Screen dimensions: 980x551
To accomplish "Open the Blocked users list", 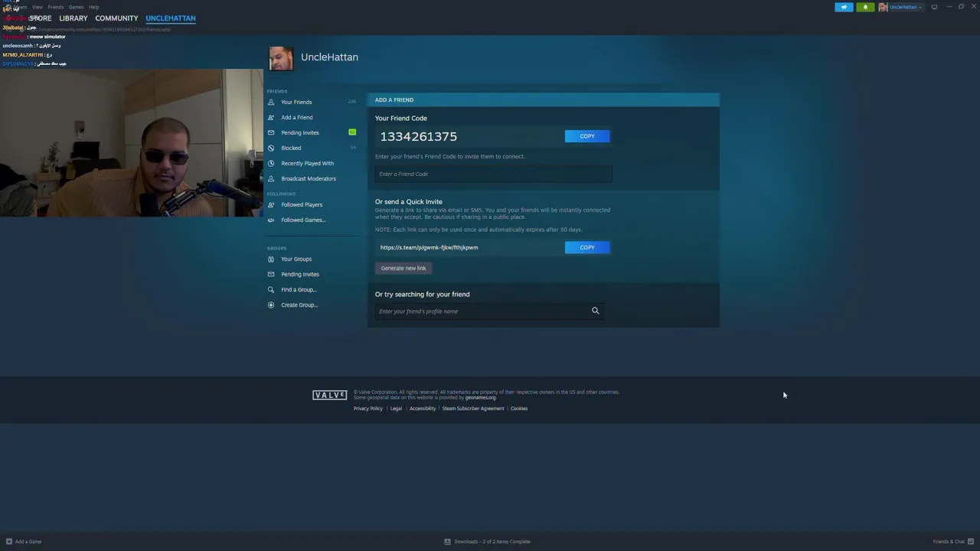I will pos(291,148).
